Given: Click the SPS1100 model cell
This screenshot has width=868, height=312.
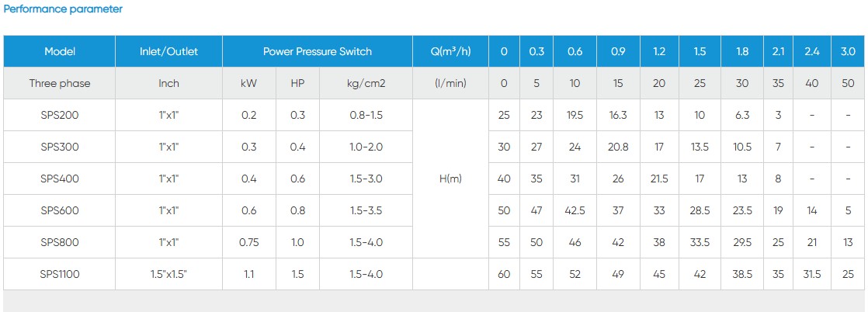Looking at the screenshot, I should tap(60, 274).
